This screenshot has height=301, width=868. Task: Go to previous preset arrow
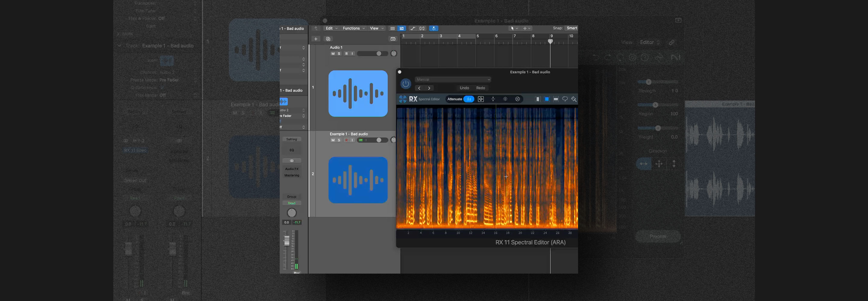tap(419, 88)
